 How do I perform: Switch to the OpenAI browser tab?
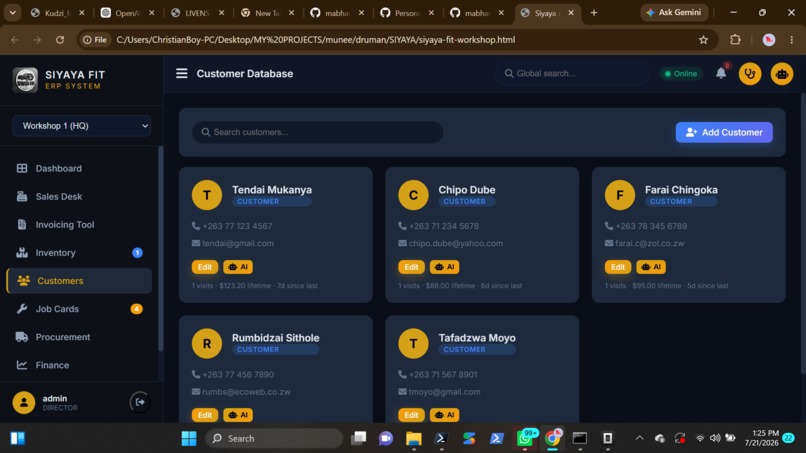128,13
